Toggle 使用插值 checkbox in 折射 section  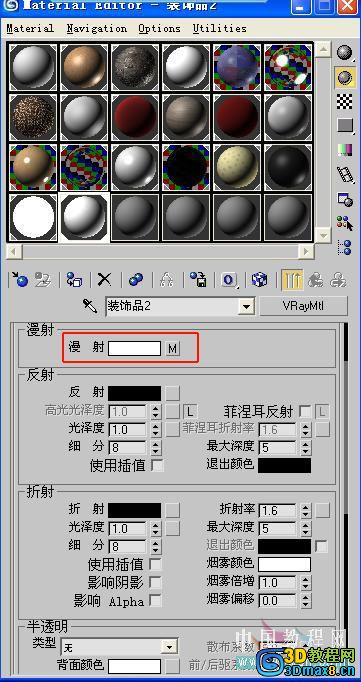(x=155, y=565)
